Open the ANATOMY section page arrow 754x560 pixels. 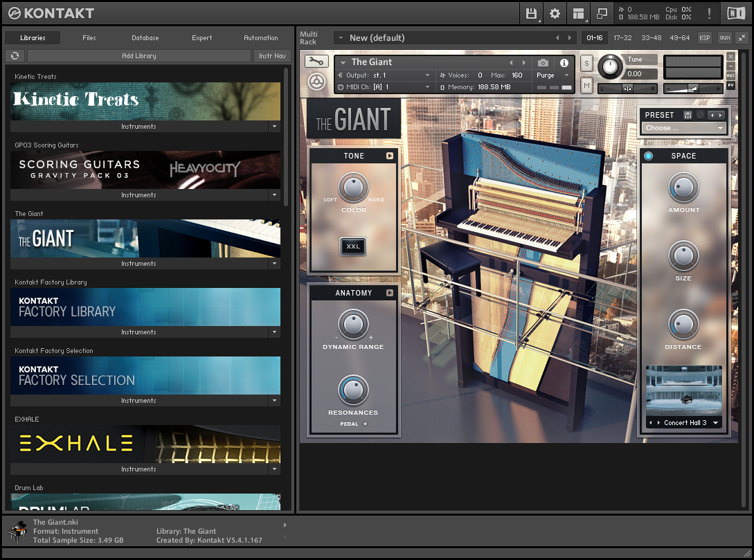[390, 293]
